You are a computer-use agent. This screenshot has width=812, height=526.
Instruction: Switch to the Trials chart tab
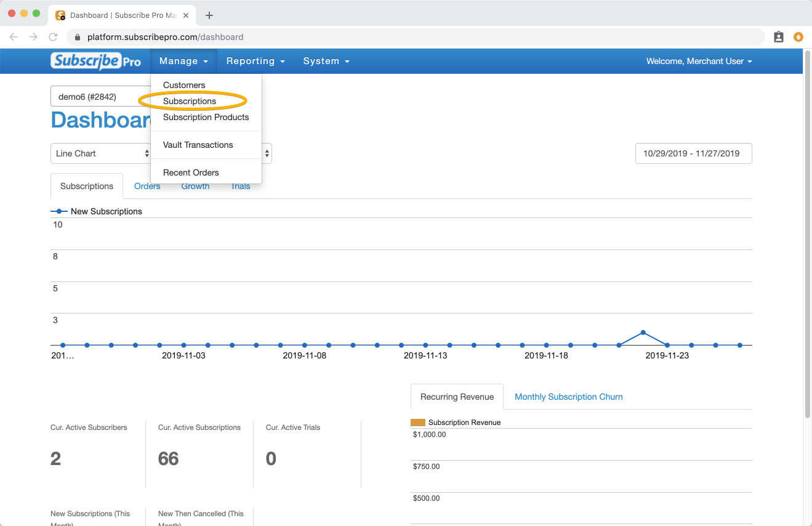241,186
